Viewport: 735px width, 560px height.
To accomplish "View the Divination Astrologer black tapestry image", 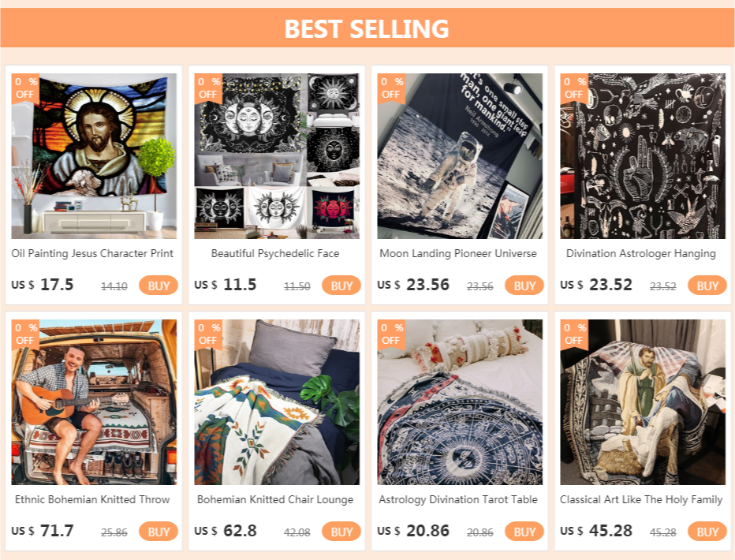I will [x=643, y=156].
